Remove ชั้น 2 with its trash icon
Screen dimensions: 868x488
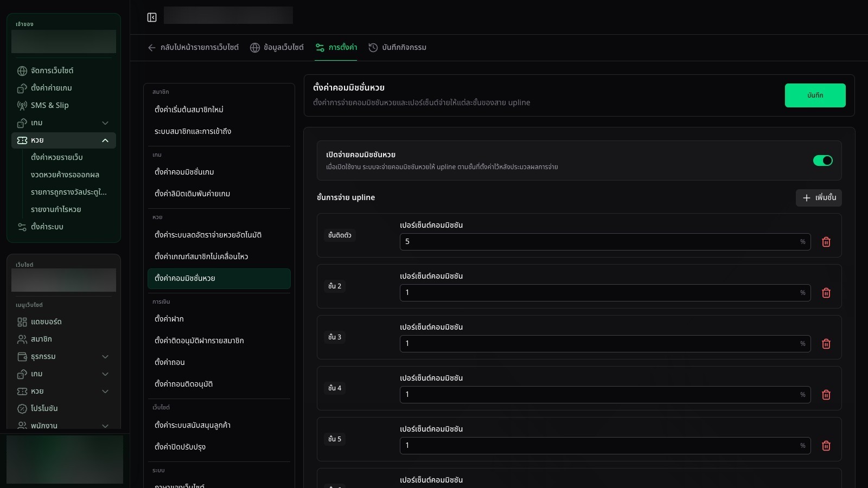pos(826,293)
